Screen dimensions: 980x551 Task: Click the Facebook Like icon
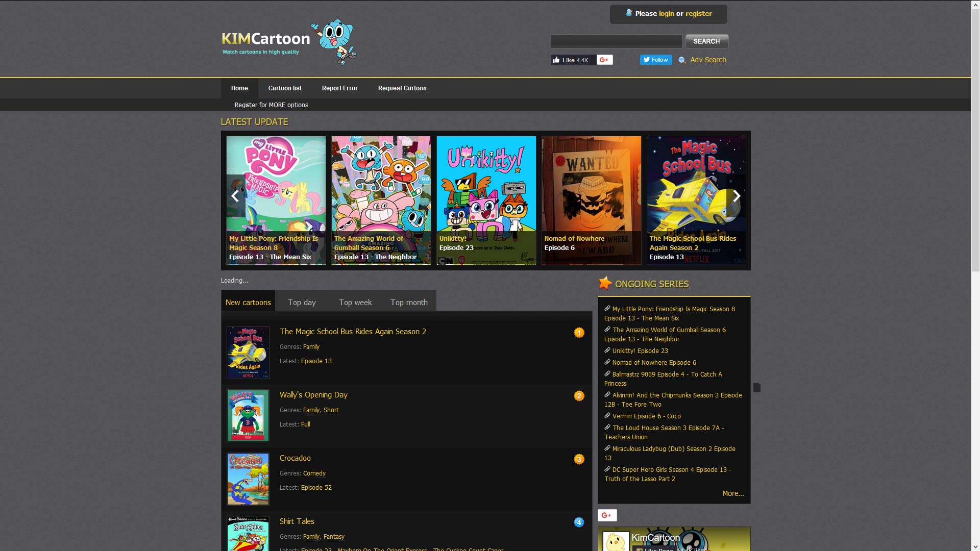click(558, 60)
